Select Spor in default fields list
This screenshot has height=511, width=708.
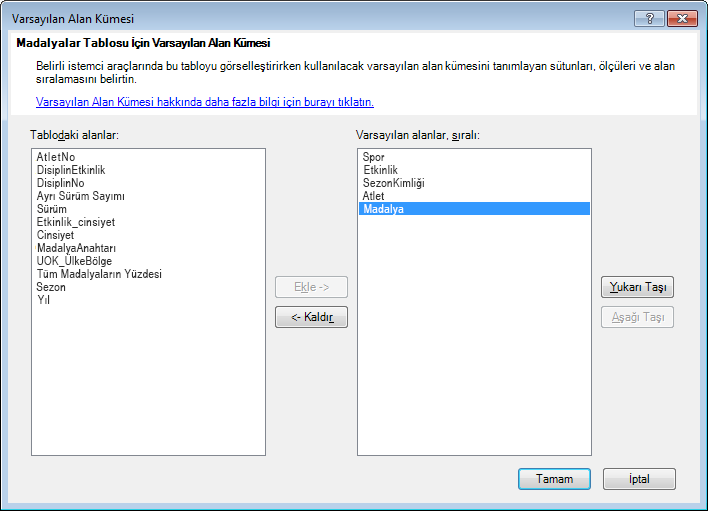click(373, 157)
